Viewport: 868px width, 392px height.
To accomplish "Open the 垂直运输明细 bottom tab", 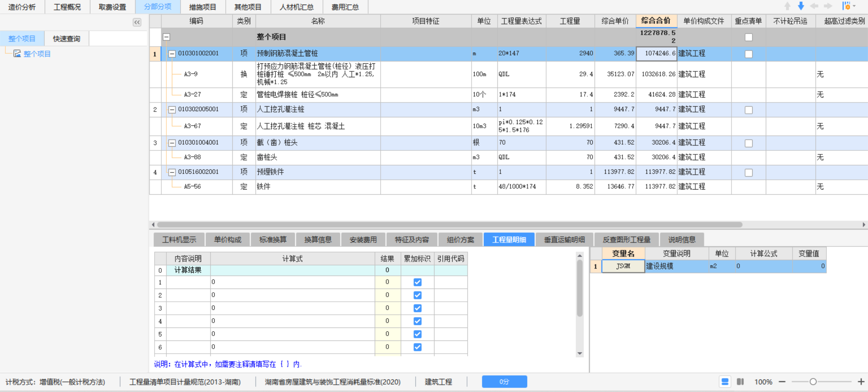I will tap(564, 240).
